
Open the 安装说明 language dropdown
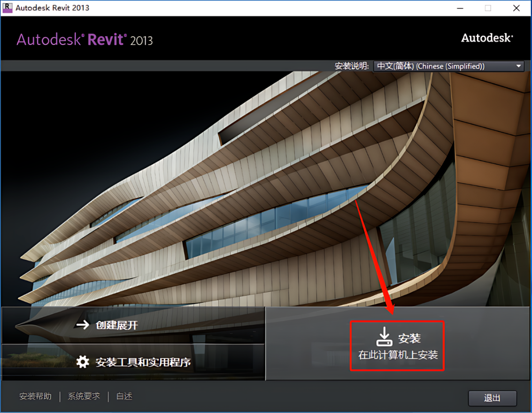[448, 66]
